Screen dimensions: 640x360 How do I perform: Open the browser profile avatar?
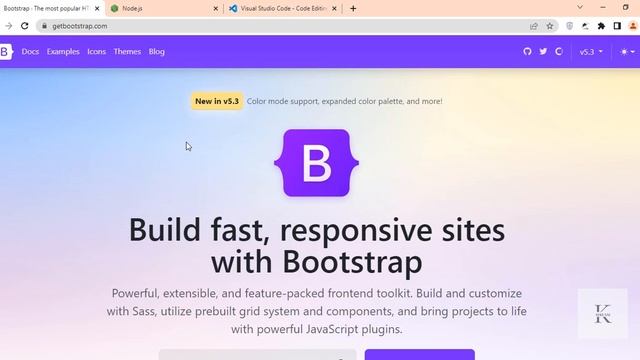(633, 26)
